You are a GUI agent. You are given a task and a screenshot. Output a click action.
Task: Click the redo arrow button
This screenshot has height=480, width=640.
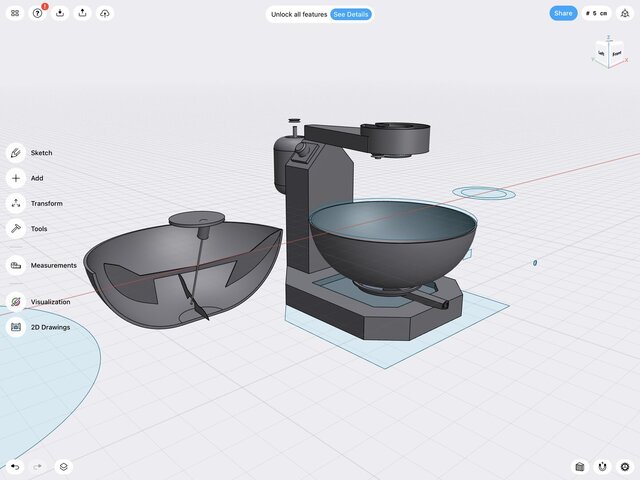[38, 466]
